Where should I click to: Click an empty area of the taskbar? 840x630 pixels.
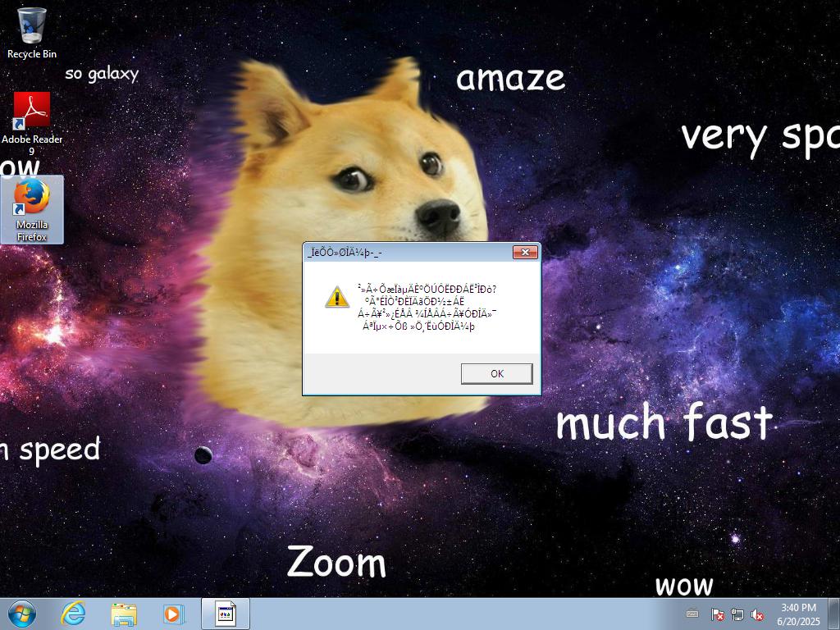459,614
